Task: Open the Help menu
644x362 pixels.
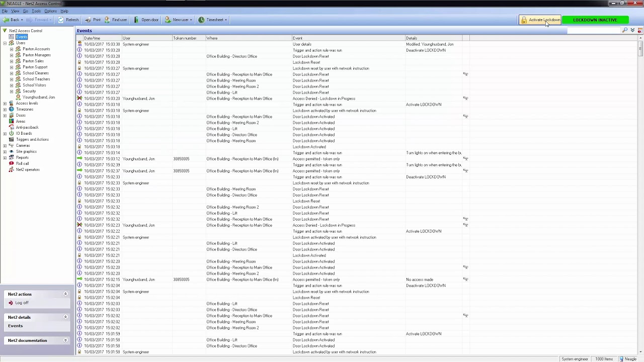Action: [x=64, y=11]
